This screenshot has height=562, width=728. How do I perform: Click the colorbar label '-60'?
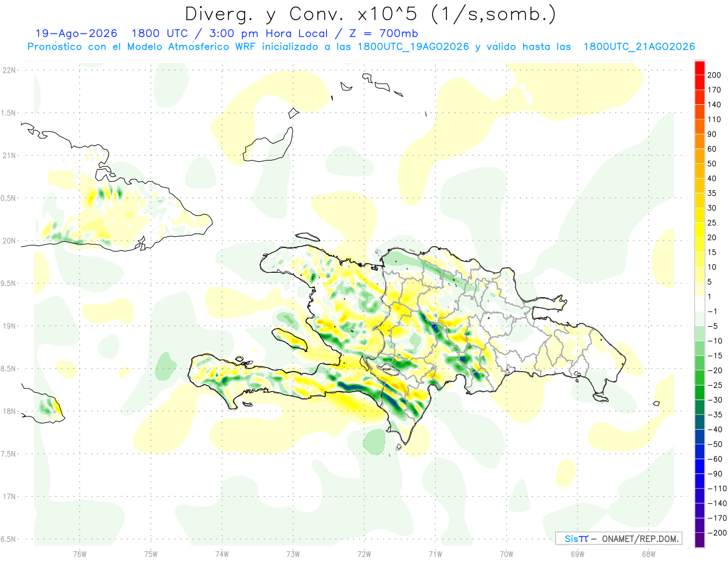[714, 459]
